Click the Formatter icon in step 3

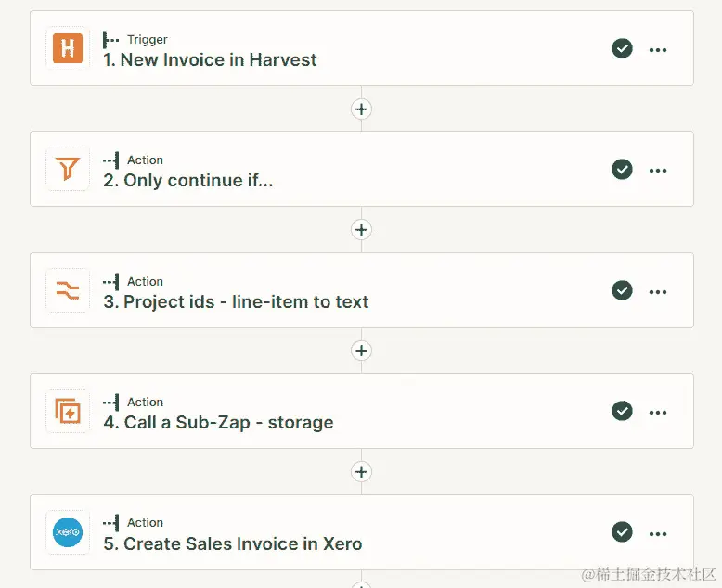(x=68, y=290)
